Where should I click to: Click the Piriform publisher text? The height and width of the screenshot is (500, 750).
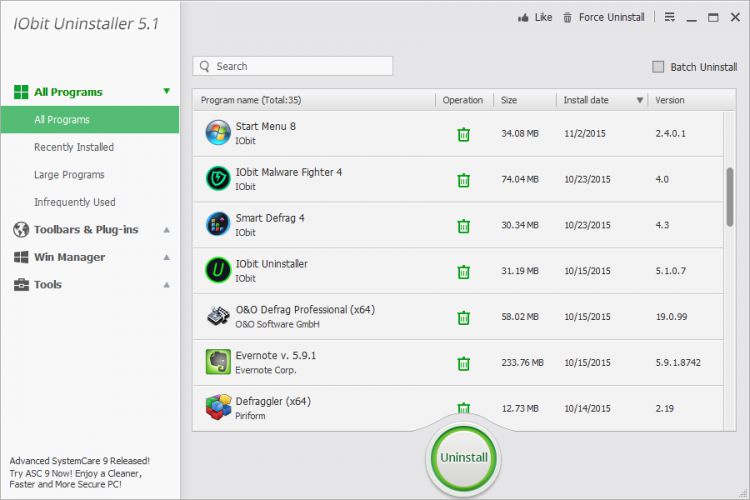[250, 416]
